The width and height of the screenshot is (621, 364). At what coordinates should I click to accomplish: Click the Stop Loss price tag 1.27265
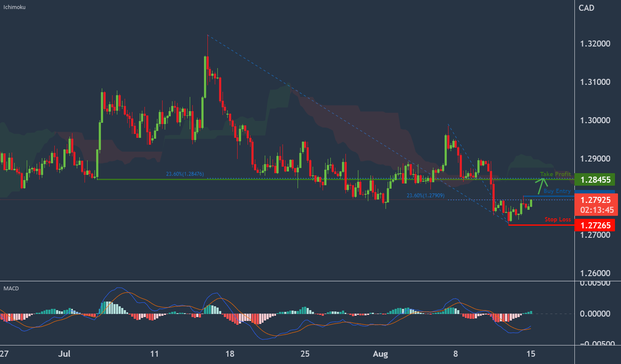tap(595, 225)
